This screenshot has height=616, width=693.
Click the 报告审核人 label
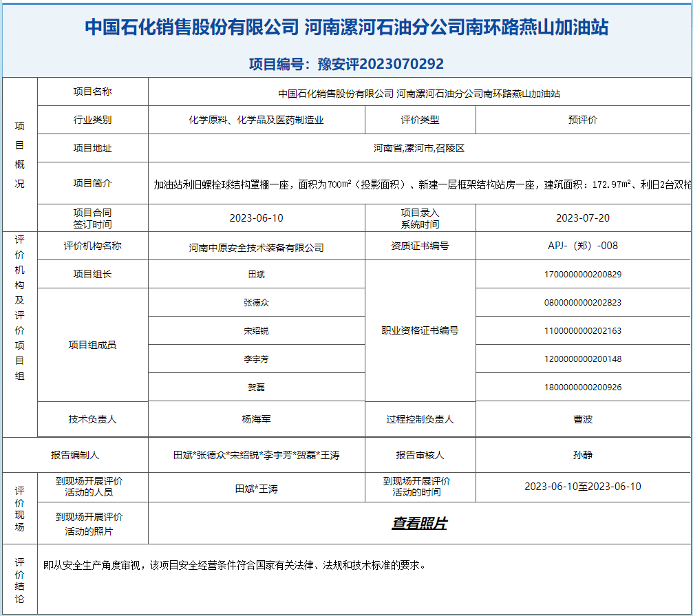(x=420, y=455)
